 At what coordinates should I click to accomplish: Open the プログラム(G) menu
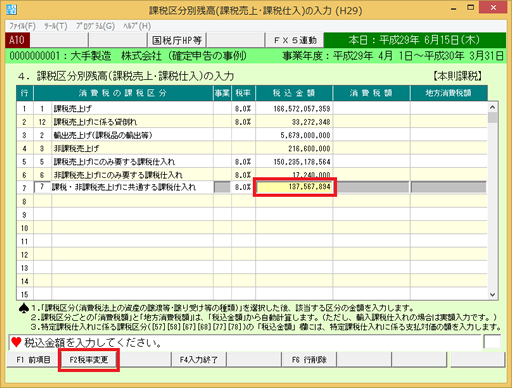95,26
